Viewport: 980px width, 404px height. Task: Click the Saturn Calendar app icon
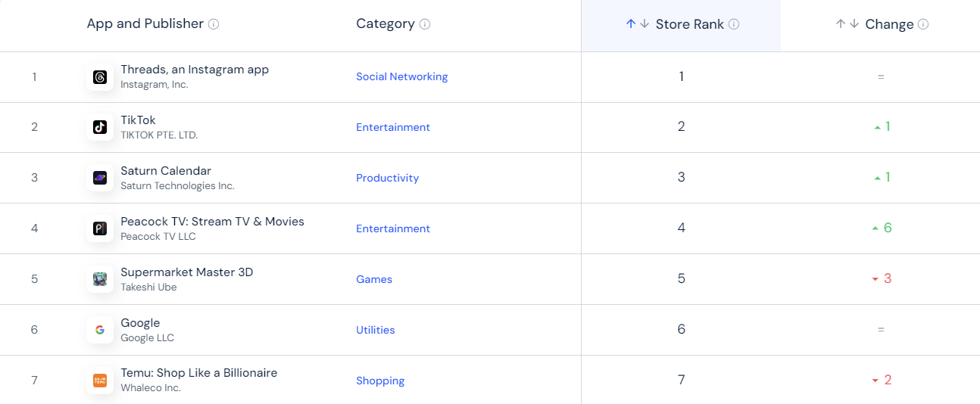point(100,178)
